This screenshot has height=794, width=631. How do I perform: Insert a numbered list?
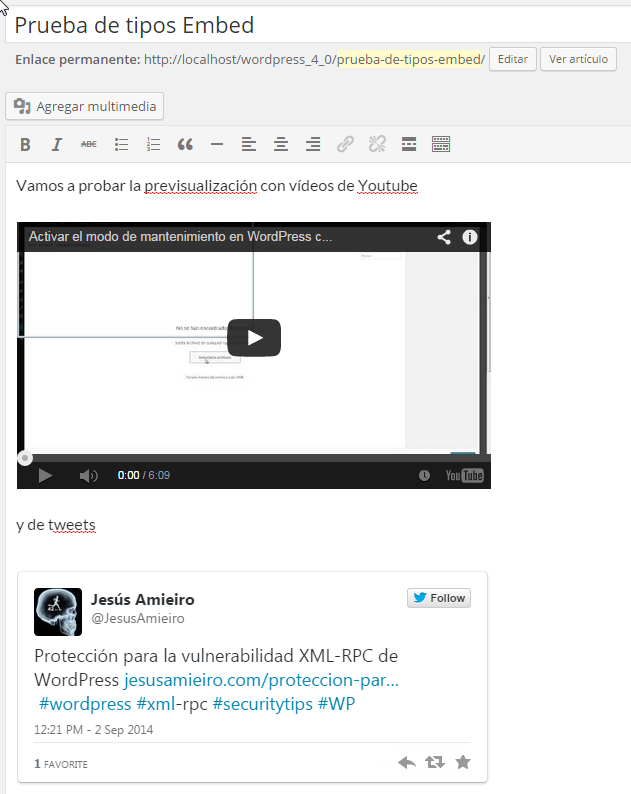click(153, 144)
